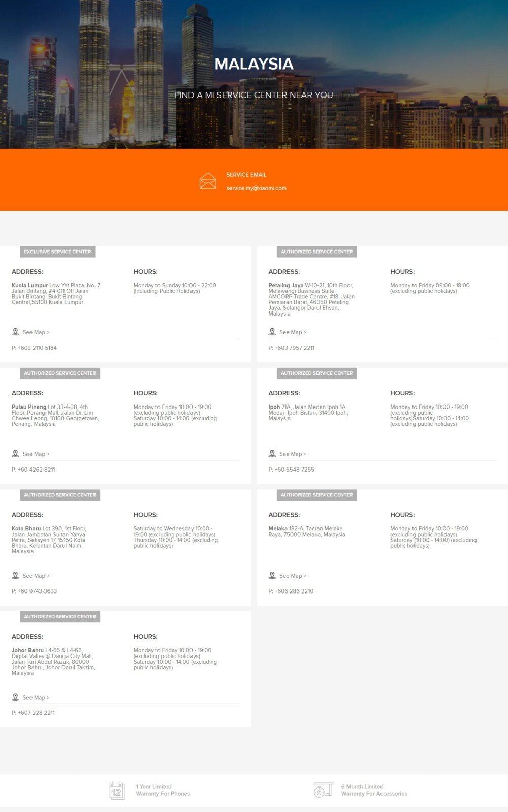The height and width of the screenshot is (812, 508).
Task: Open See Map link for Kuala Lumpur
Action: click(36, 332)
